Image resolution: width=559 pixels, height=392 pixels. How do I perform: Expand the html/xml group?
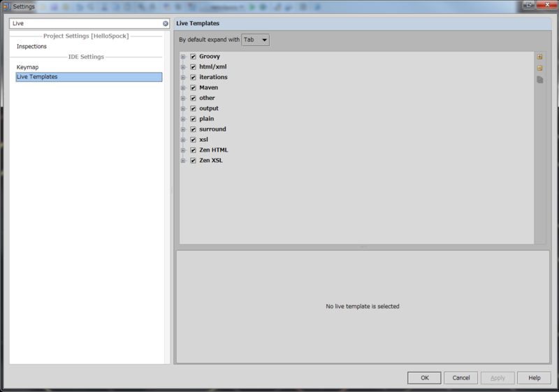(183, 66)
